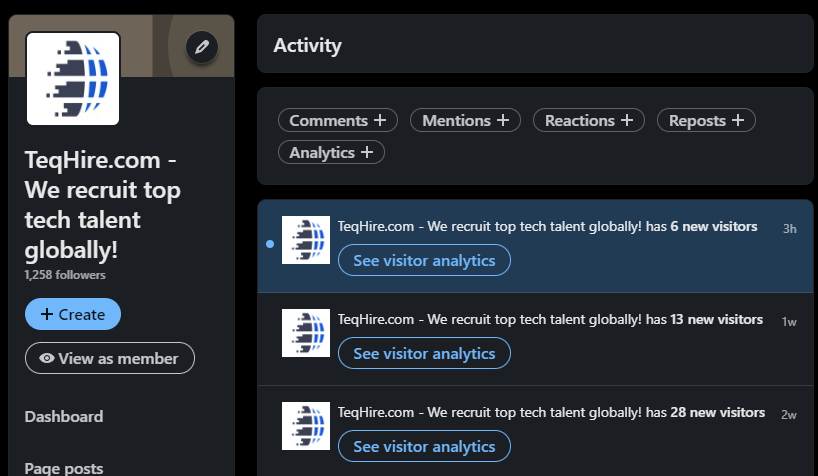See visitor analytics for 13 new visitors
Viewport: 818px width, 476px height.
[424, 353]
